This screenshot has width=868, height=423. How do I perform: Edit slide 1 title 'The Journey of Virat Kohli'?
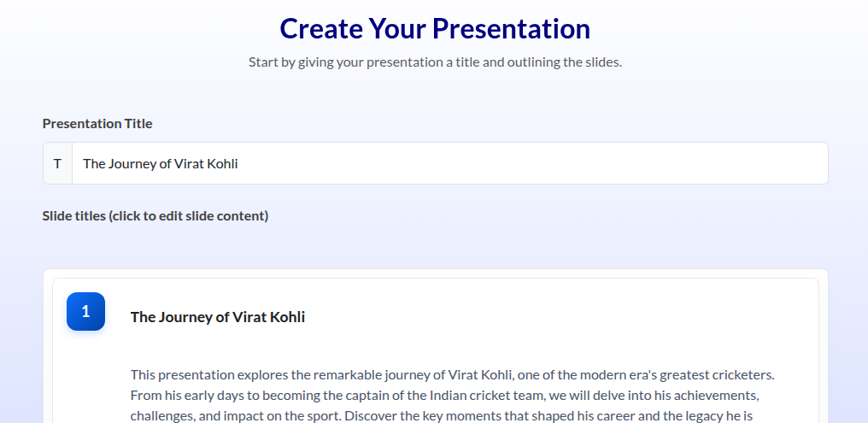point(217,317)
